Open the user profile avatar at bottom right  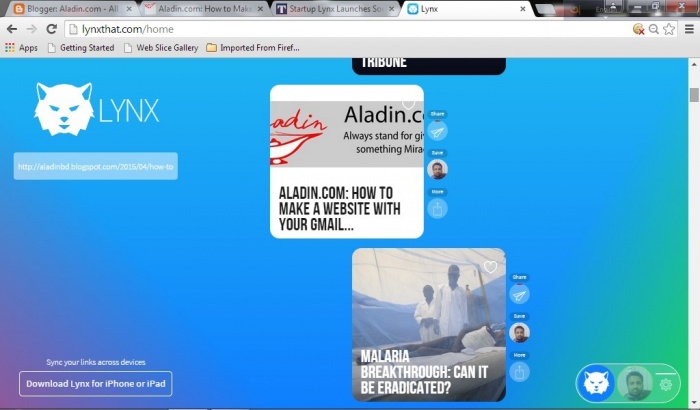pos(635,384)
